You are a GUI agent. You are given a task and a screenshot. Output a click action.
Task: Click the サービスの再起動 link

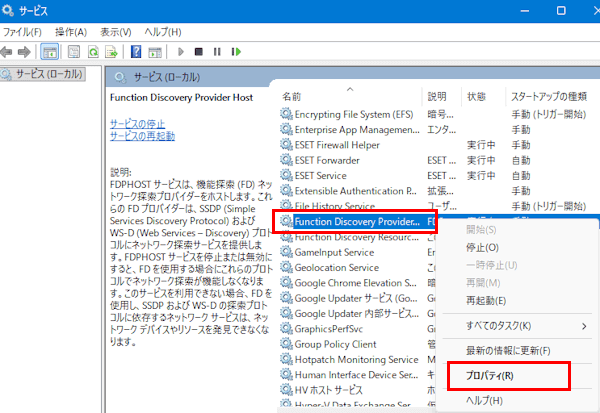(142, 136)
